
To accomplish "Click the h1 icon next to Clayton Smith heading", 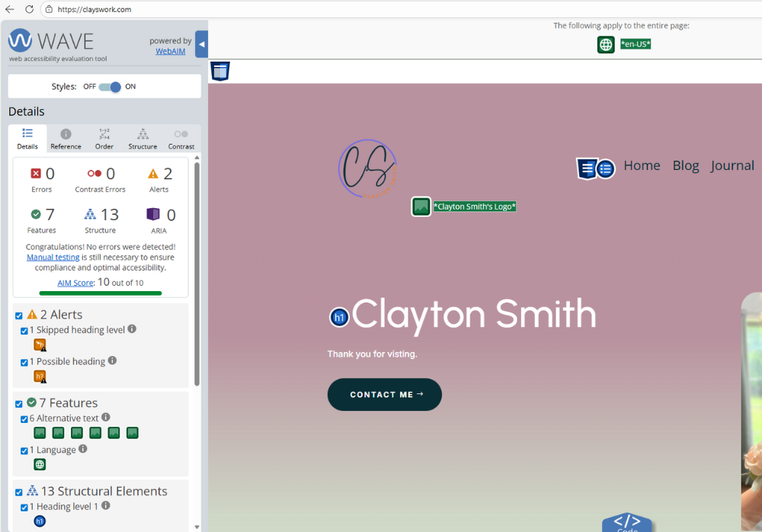I will click(339, 317).
